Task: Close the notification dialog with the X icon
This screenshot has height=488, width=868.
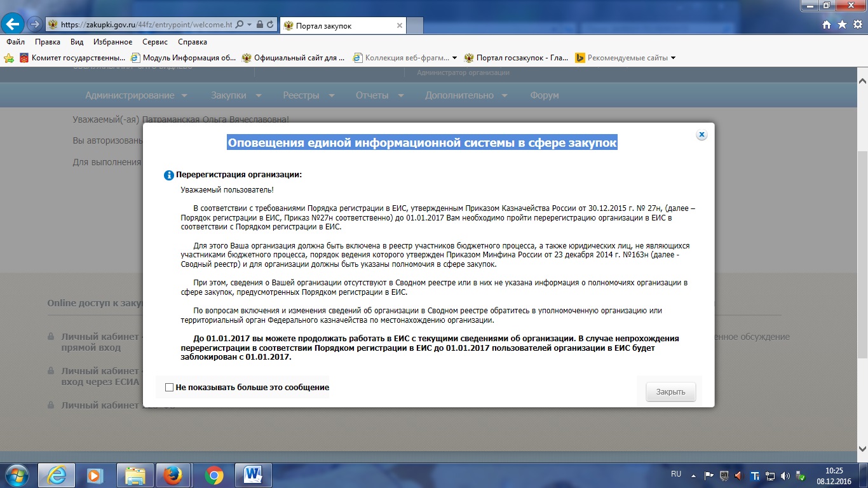Action: 702,135
